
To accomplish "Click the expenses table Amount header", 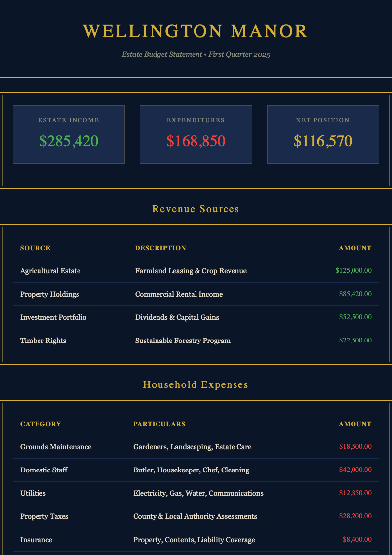I will point(355,424).
